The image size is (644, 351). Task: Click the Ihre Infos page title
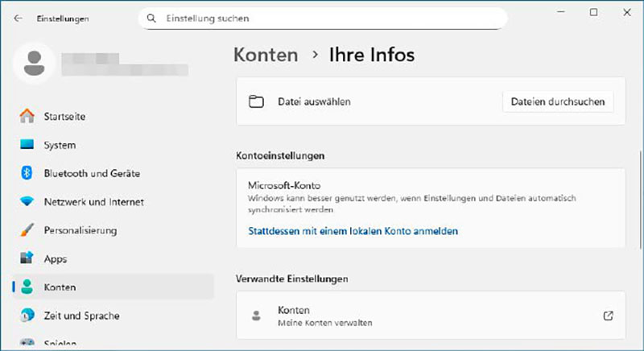click(372, 55)
